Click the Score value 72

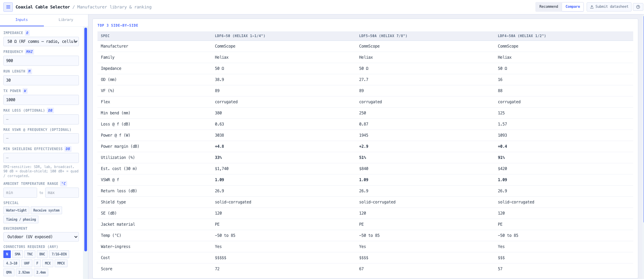coord(217,269)
